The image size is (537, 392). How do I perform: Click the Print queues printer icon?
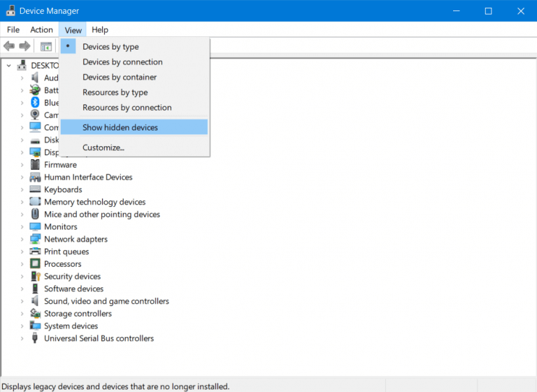tap(35, 252)
